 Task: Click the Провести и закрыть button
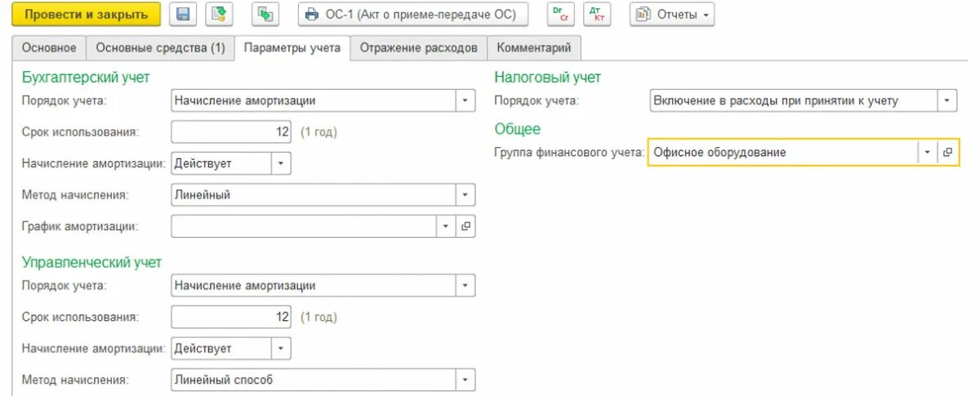pos(86,15)
